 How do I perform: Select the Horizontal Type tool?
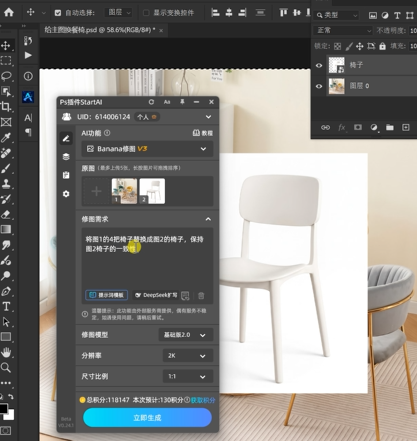pos(6,307)
